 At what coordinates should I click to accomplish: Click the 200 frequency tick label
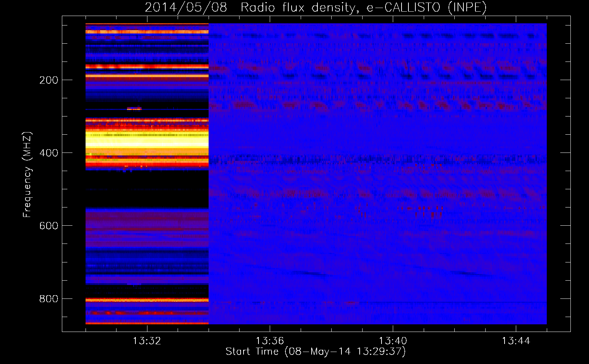pyautogui.click(x=49, y=80)
